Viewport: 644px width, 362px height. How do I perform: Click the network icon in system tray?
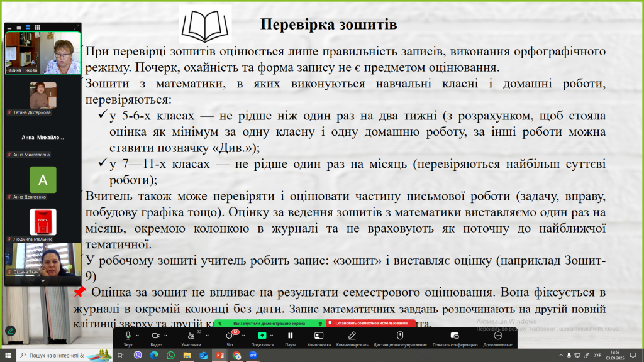coord(577,356)
